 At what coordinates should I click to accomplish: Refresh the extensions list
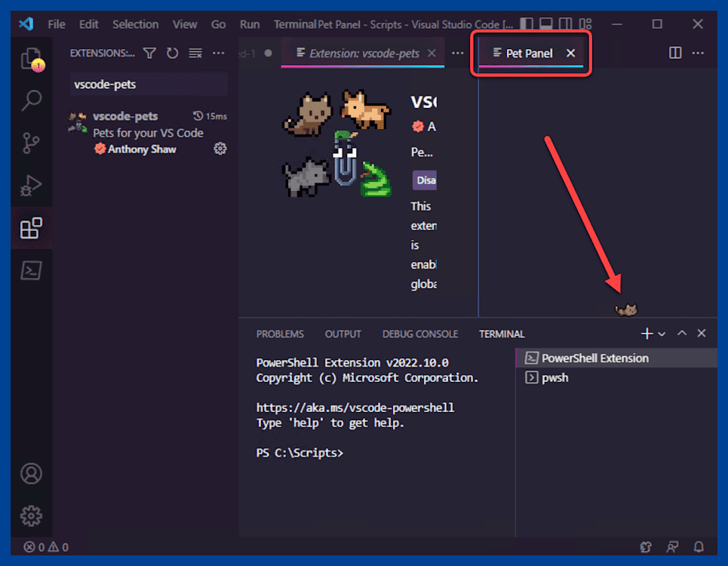point(172,53)
